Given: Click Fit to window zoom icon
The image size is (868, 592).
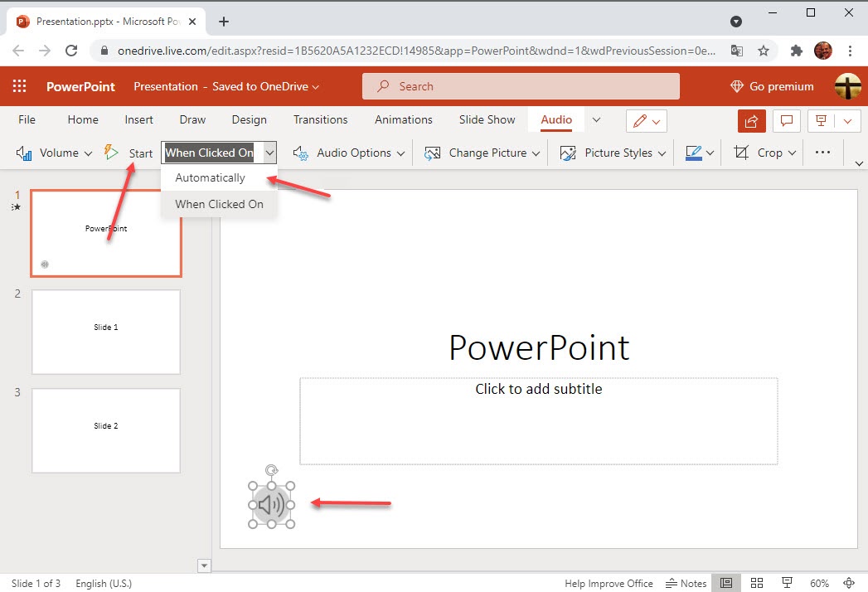Looking at the screenshot, I should tap(849, 583).
